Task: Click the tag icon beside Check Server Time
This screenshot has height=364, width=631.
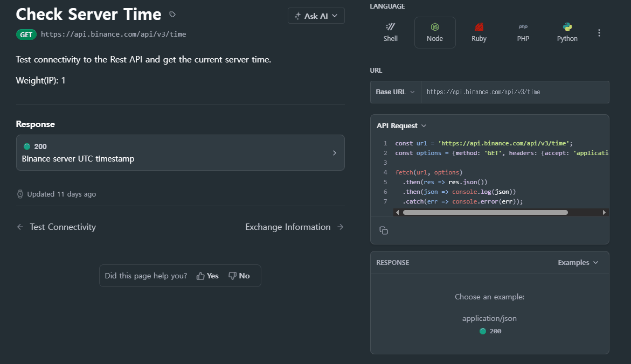Action: (x=172, y=15)
